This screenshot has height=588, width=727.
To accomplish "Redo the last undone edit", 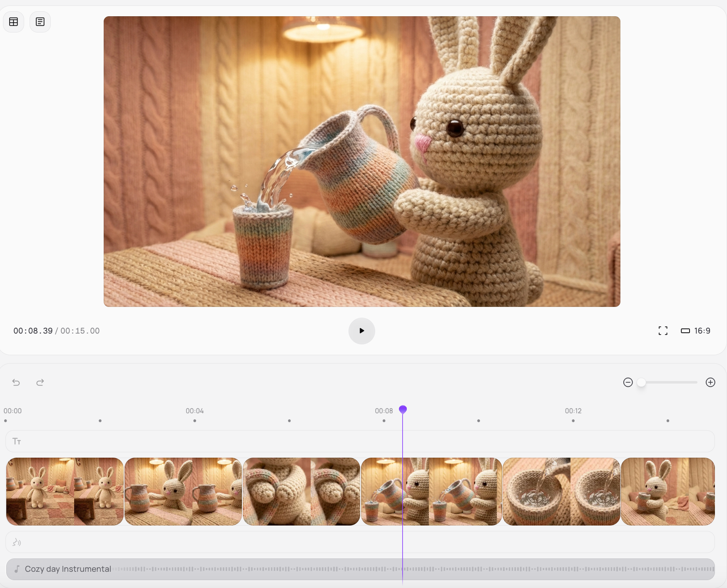I will point(40,382).
